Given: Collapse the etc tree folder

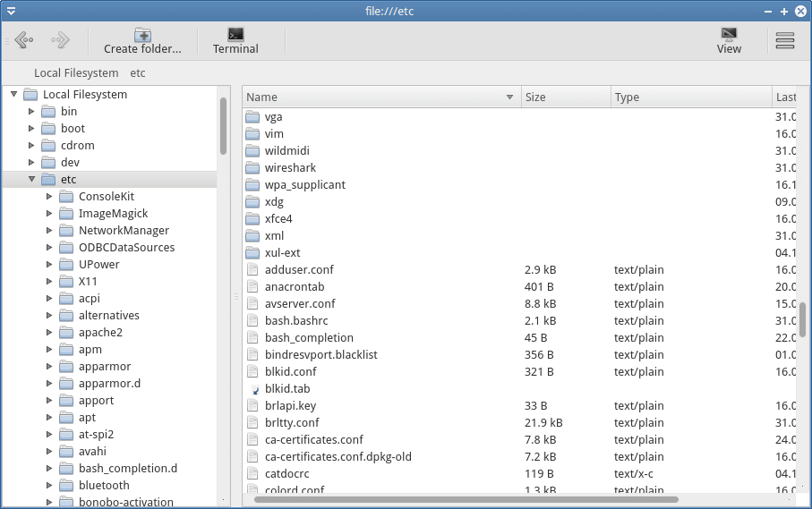Looking at the screenshot, I should tap(31, 180).
